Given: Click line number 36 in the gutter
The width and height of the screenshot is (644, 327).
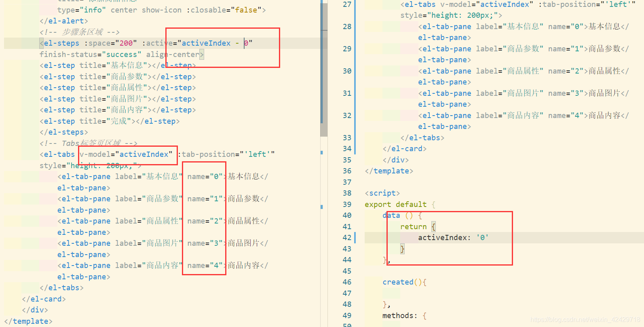Looking at the screenshot, I should coord(347,171).
